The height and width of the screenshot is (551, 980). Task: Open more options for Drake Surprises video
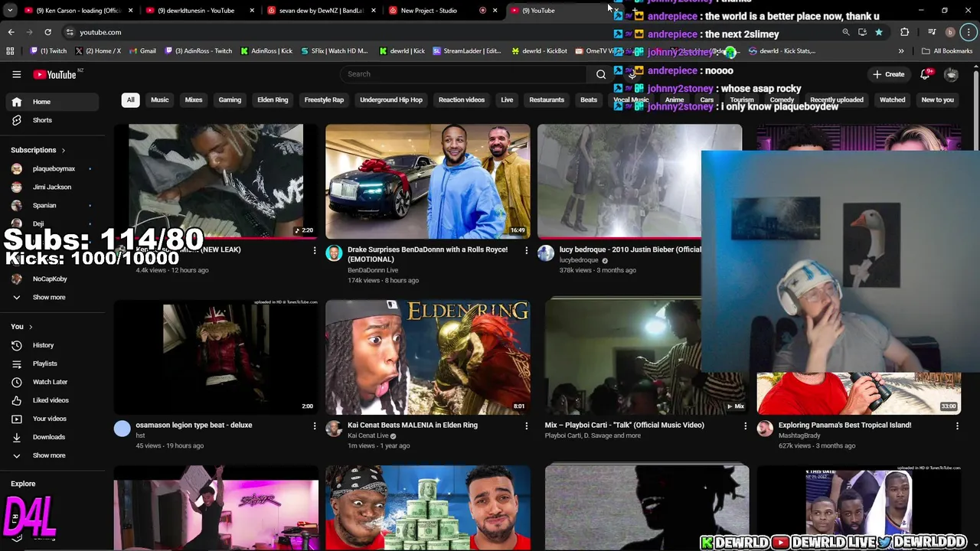(526, 250)
